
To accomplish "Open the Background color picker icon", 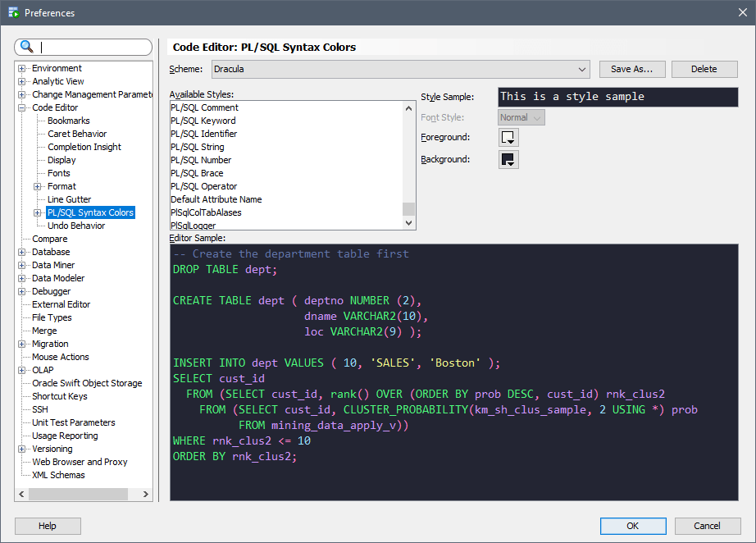I will (x=508, y=159).
